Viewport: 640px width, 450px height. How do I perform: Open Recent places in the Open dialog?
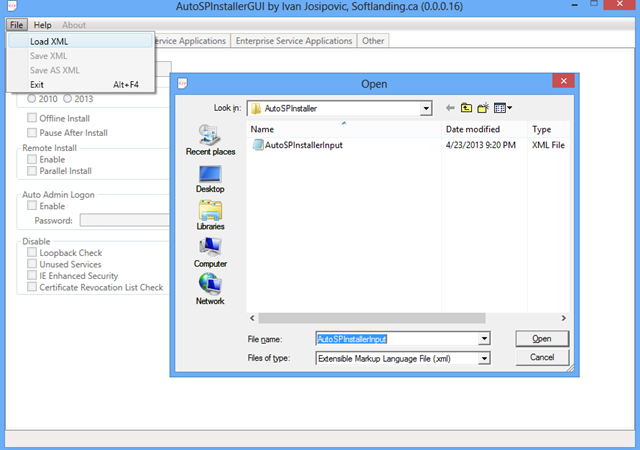click(210, 140)
